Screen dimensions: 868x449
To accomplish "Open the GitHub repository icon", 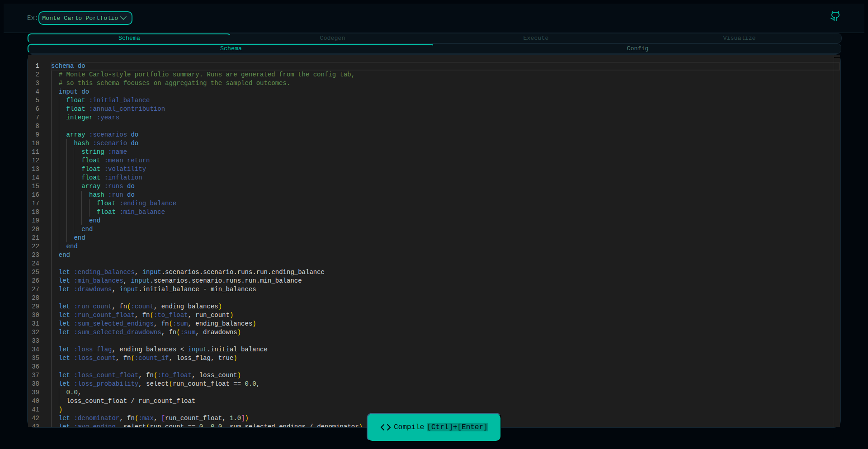I will tap(835, 17).
